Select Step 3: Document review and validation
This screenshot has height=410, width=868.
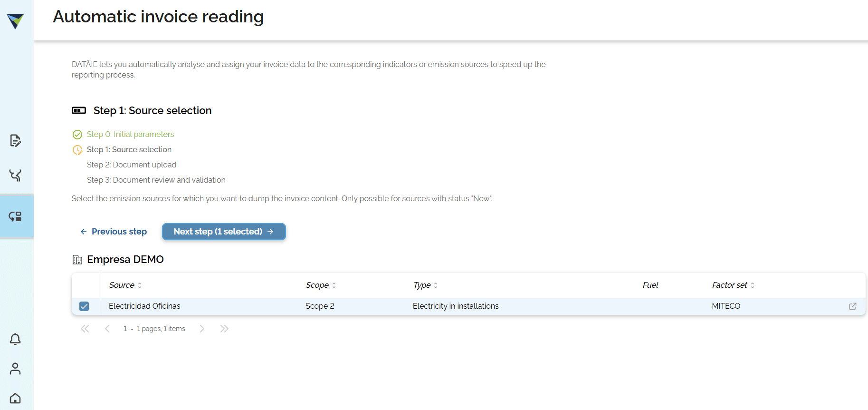[x=156, y=180]
